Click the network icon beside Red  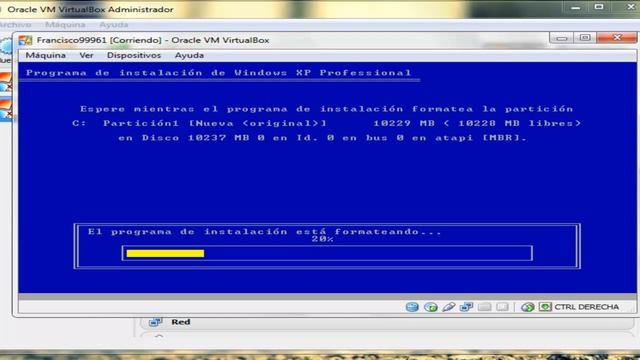(x=156, y=322)
